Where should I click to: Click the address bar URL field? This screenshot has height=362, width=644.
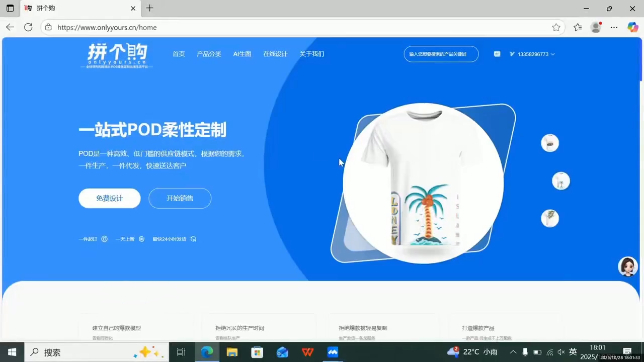coord(302,27)
